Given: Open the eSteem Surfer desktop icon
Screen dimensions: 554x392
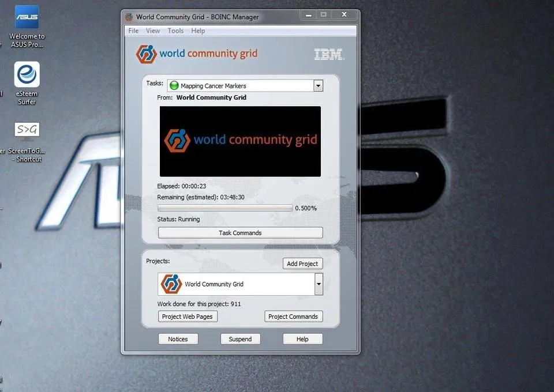Looking at the screenshot, I should (x=27, y=83).
